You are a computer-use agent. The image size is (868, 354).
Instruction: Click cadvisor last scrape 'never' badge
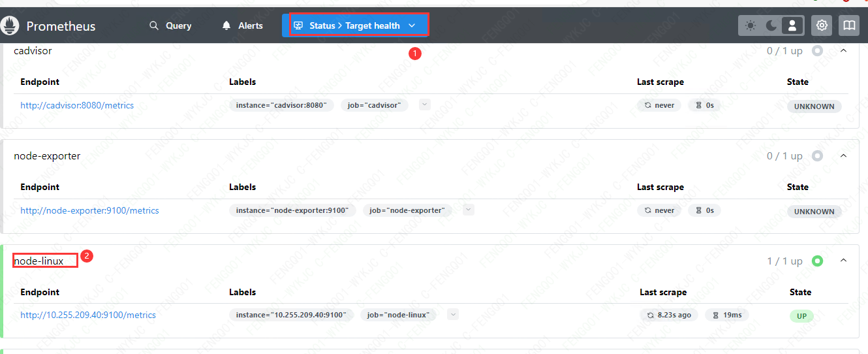point(659,105)
